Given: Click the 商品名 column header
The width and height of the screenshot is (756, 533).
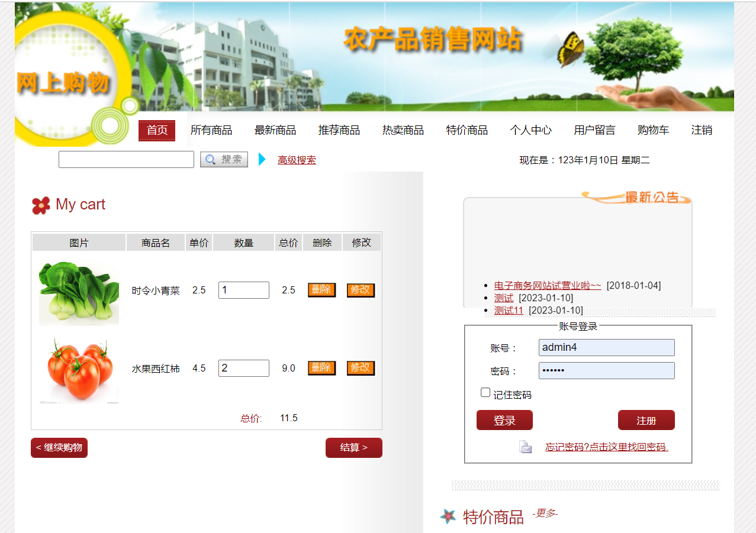Looking at the screenshot, I should click(x=156, y=243).
